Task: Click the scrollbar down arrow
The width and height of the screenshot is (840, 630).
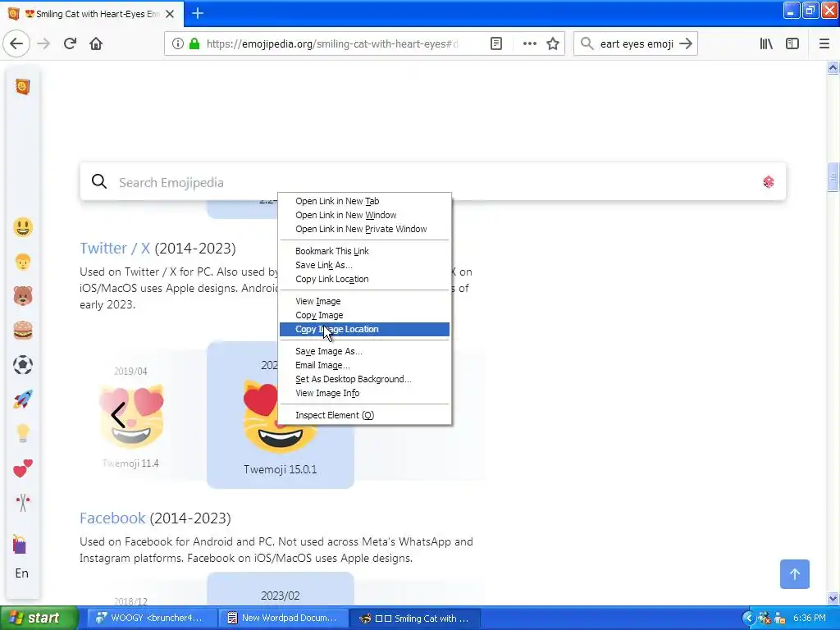Action: tap(833, 598)
